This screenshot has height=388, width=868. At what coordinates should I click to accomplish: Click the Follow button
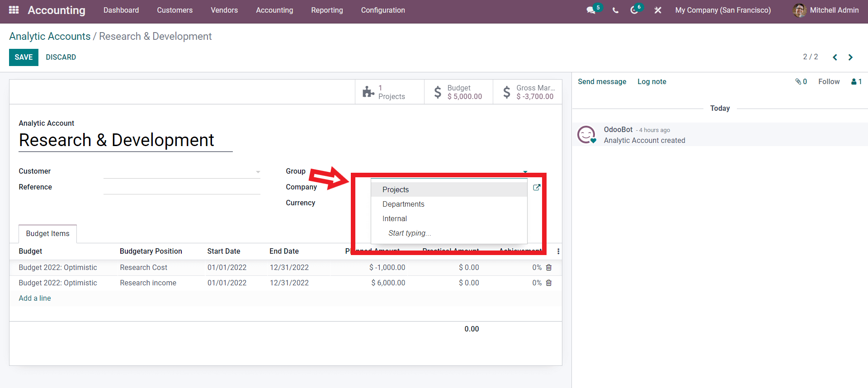pyautogui.click(x=829, y=81)
